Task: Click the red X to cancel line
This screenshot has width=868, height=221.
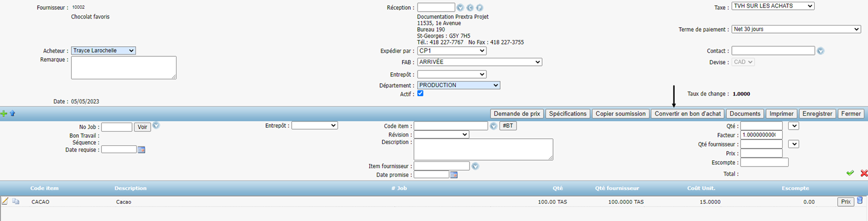Action: [x=864, y=173]
